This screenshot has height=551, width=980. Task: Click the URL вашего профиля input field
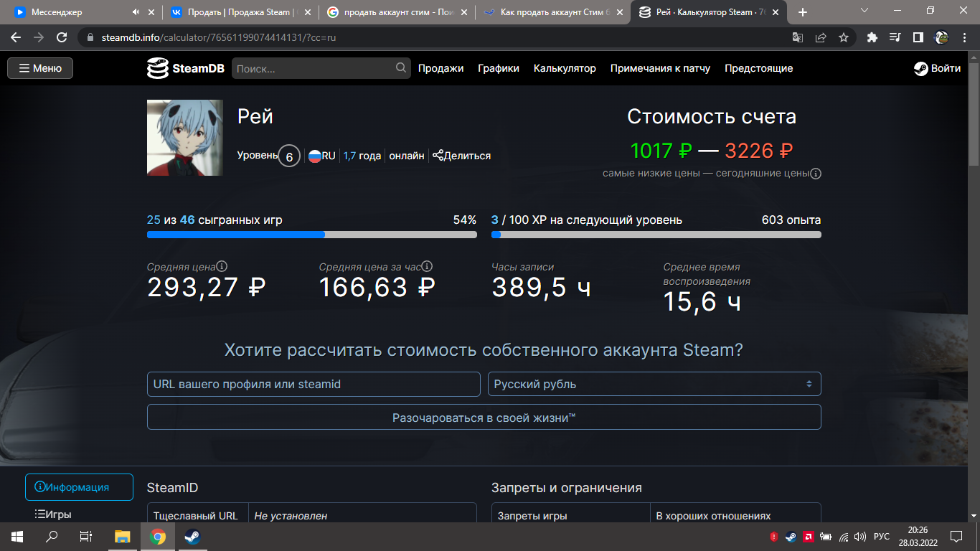(314, 384)
